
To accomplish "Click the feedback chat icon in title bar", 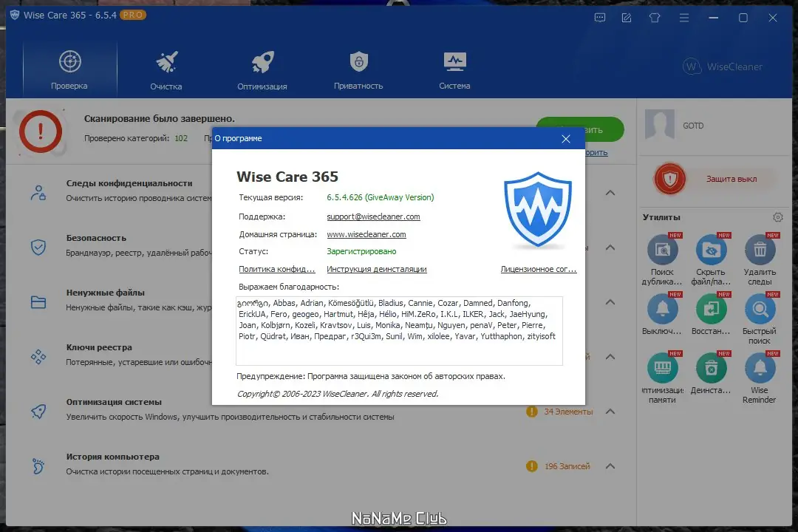I will [x=600, y=18].
